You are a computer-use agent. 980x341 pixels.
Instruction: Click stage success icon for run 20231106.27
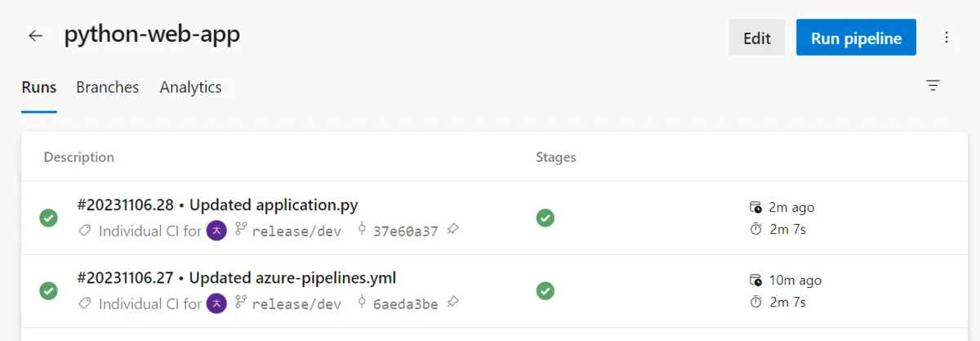tap(546, 290)
